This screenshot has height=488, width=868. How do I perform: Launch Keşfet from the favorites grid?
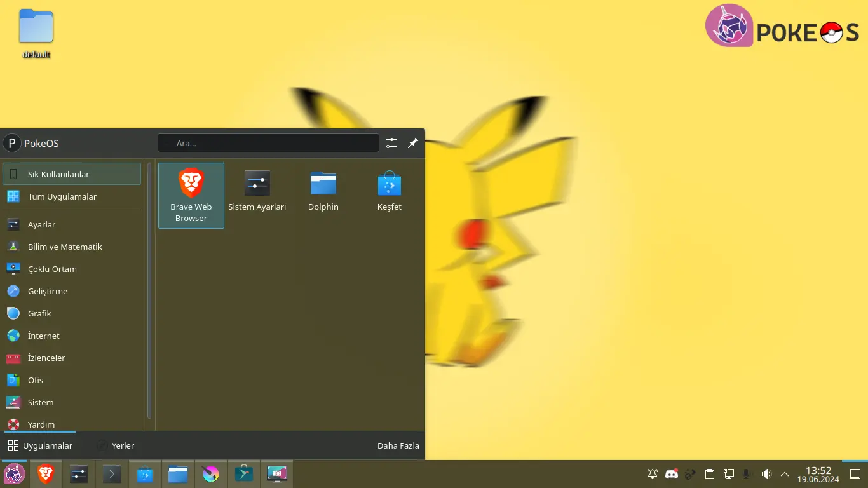pos(390,191)
